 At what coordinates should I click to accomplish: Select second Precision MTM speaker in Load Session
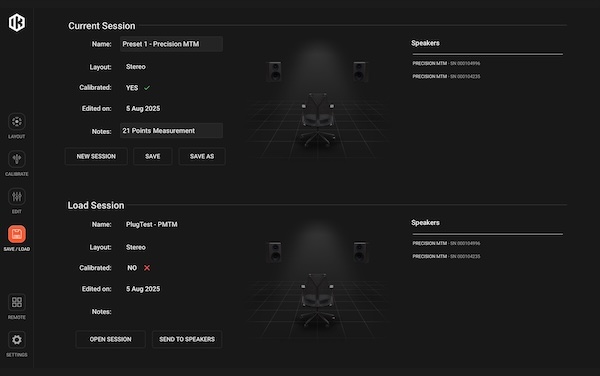point(446,256)
